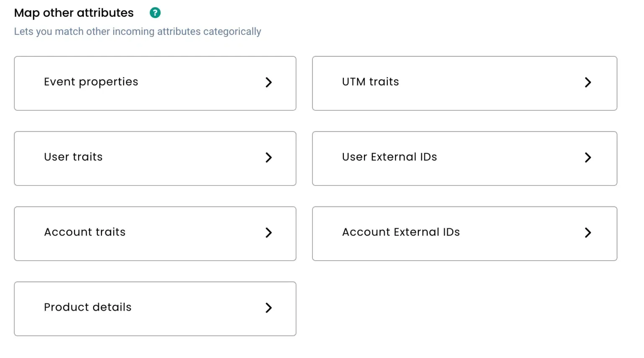
Task: Open the UTM traits card
Action: click(x=465, y=84)
